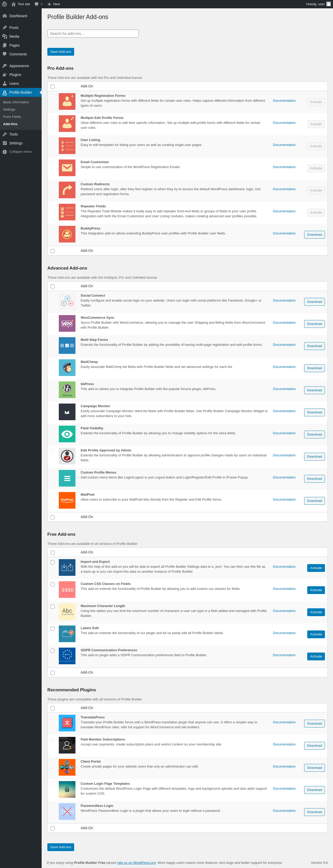Tick the Labels Edit add-on checkbox

53,628
